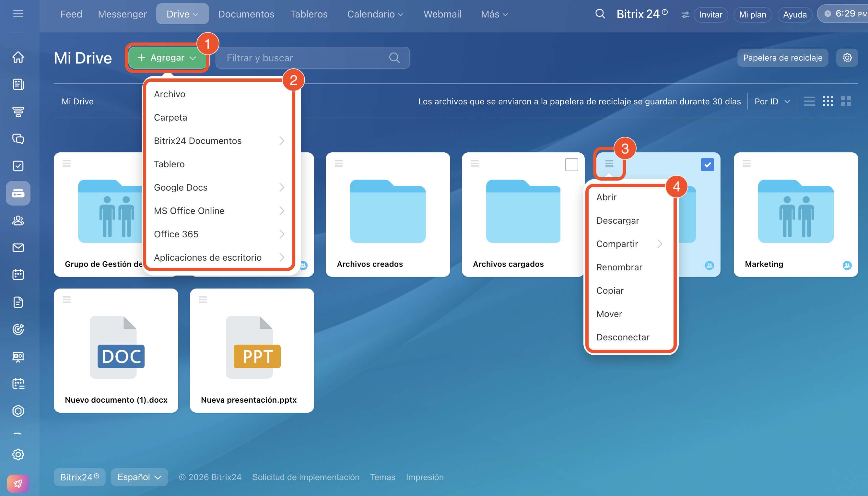Select Carpeta from the Agregar menu
Image resolution: width=868 pixels, height=496 pixels.
(x=170, y=118)
